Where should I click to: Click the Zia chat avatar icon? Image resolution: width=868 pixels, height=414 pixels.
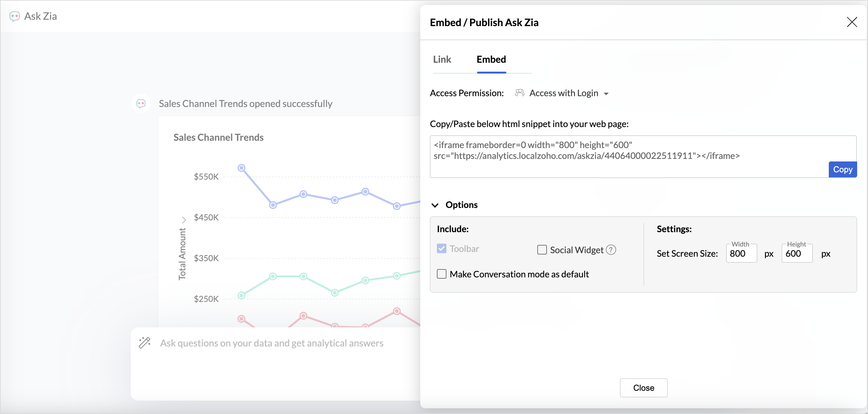141,103
